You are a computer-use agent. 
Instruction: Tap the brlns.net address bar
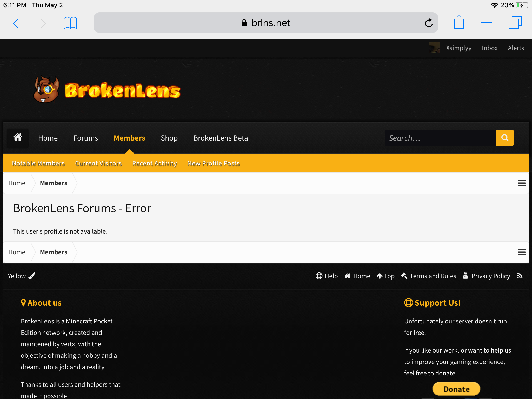coord(266,23)
